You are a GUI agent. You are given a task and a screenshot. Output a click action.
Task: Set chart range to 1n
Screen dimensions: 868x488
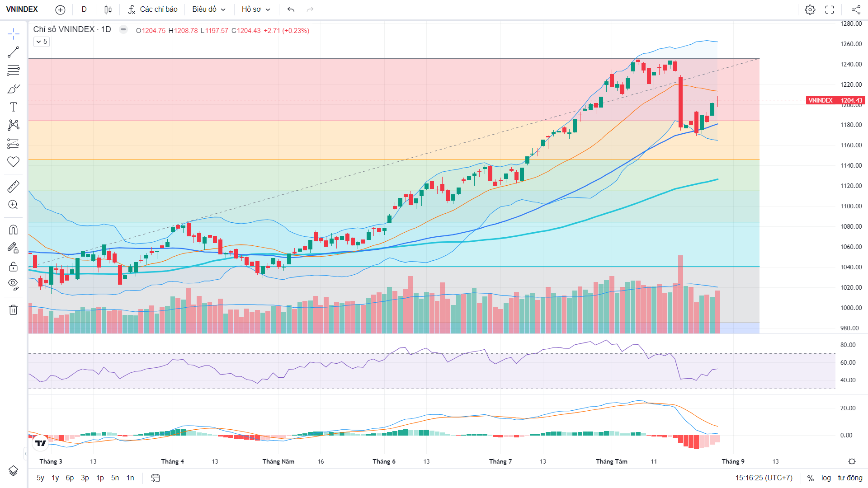(130, 478)
